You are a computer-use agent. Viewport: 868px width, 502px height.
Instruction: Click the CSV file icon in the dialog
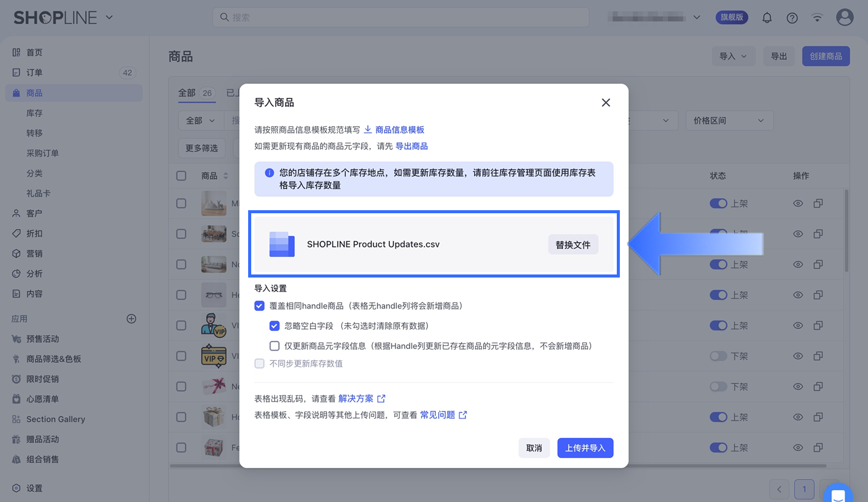(x=282, y=244)
